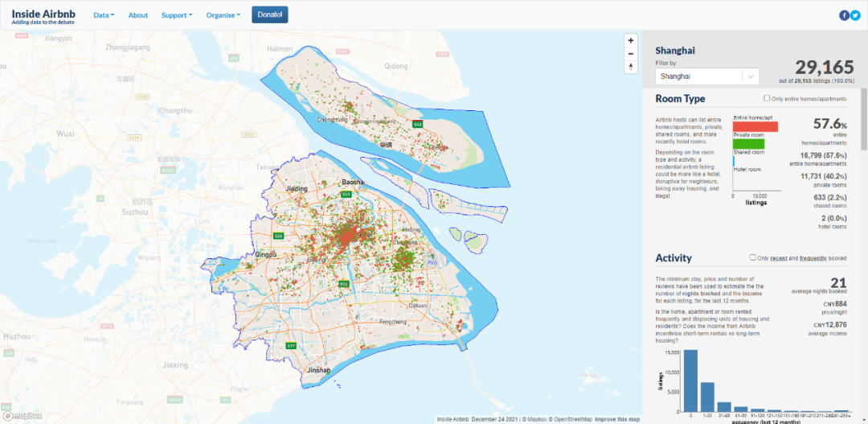Click the S26 road shield near Qingpu

coord(278,236)
